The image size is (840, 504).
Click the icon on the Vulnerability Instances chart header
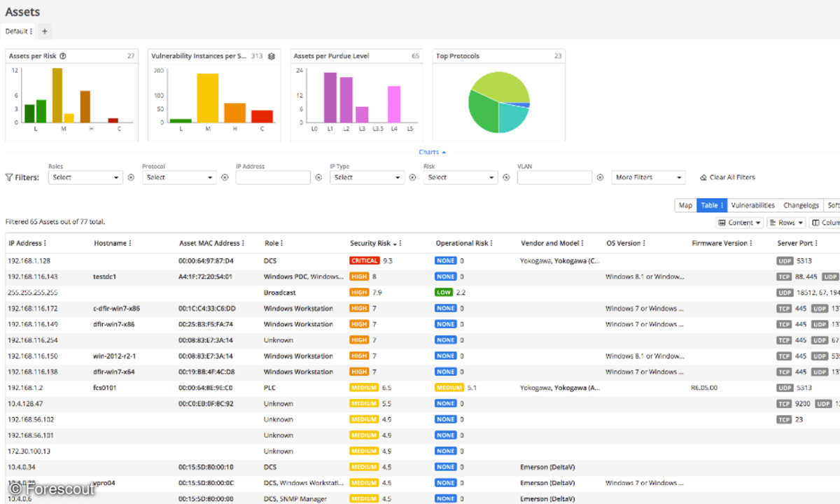272,56
